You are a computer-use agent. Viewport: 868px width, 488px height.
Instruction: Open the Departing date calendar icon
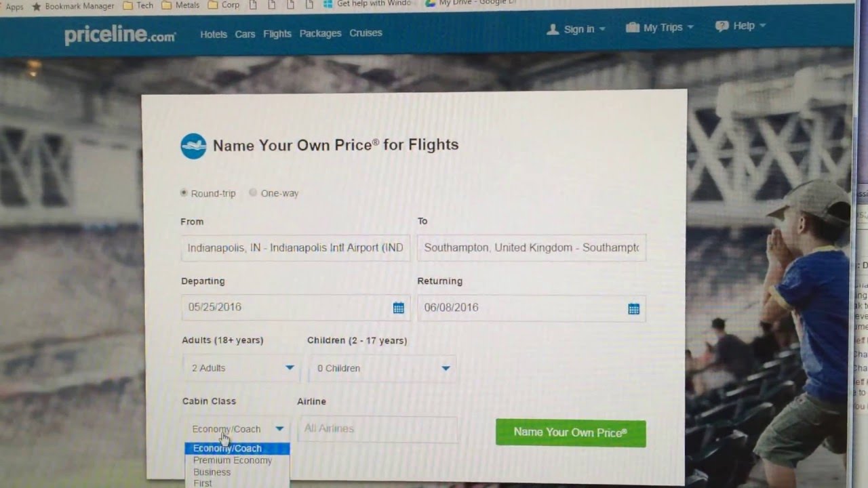coord(399,308)
